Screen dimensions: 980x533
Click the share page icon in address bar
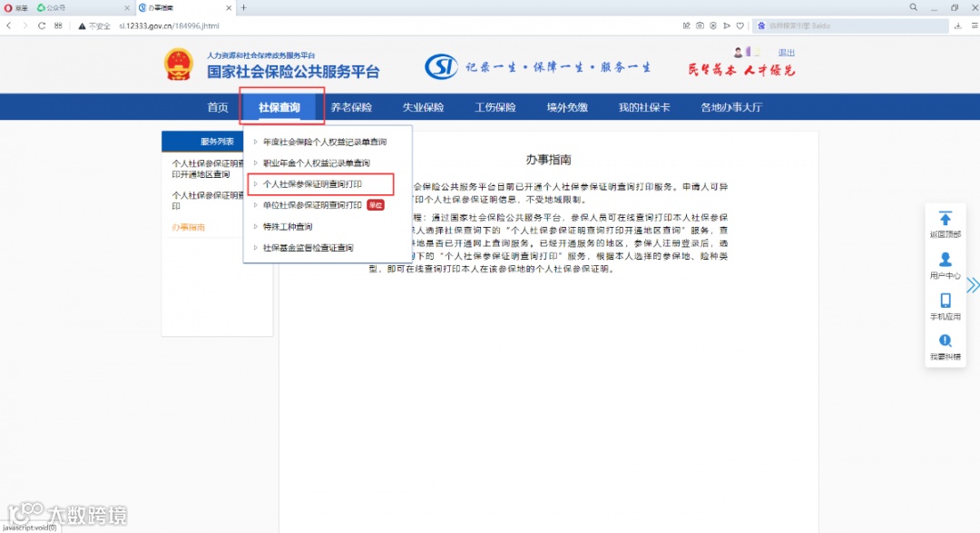point(686,25)
